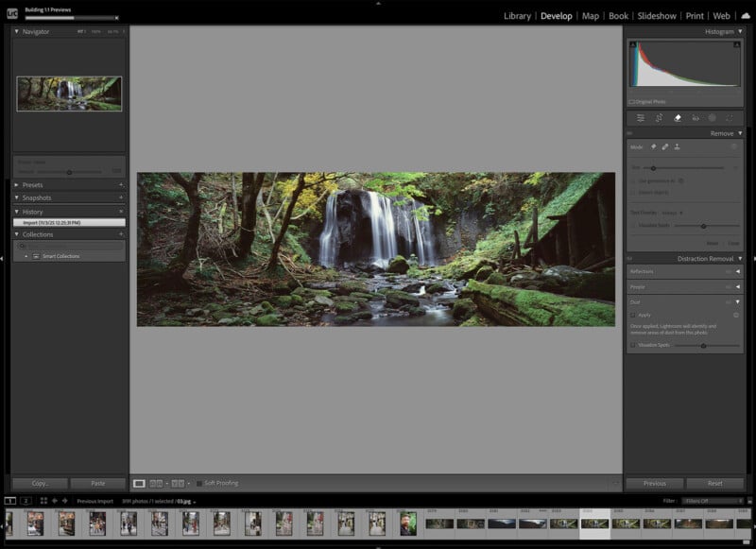This screenshot has height=549, width=756.
Task: Click the Copy button
Action: [x=38, y=482]
